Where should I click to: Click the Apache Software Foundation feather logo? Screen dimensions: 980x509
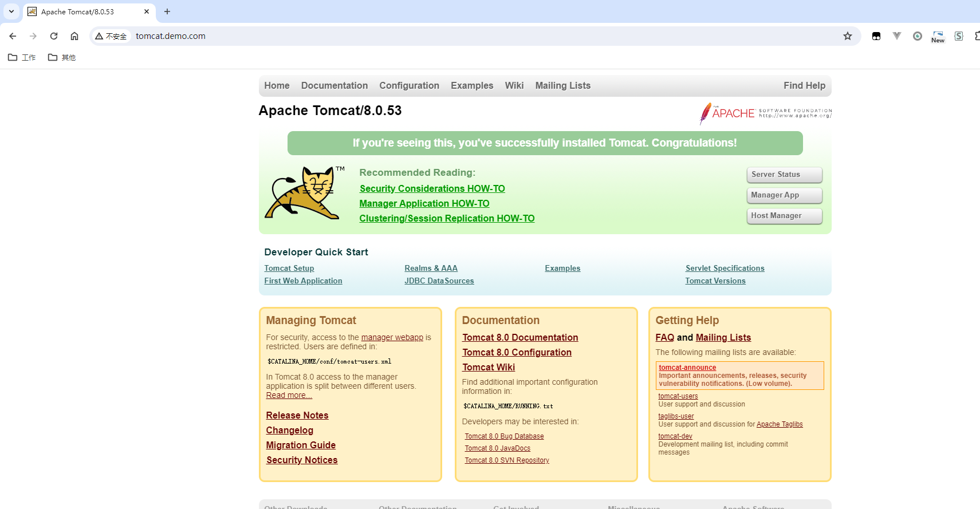[765, 113]
